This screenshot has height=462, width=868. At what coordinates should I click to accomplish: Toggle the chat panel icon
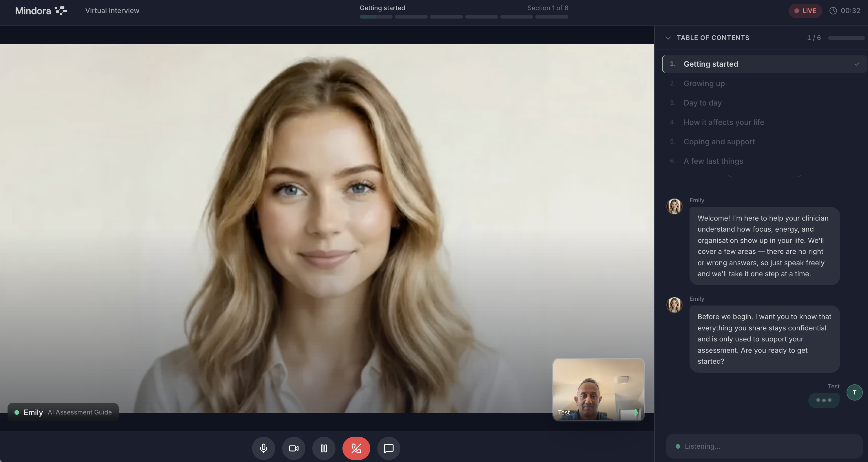coord(389,448)
